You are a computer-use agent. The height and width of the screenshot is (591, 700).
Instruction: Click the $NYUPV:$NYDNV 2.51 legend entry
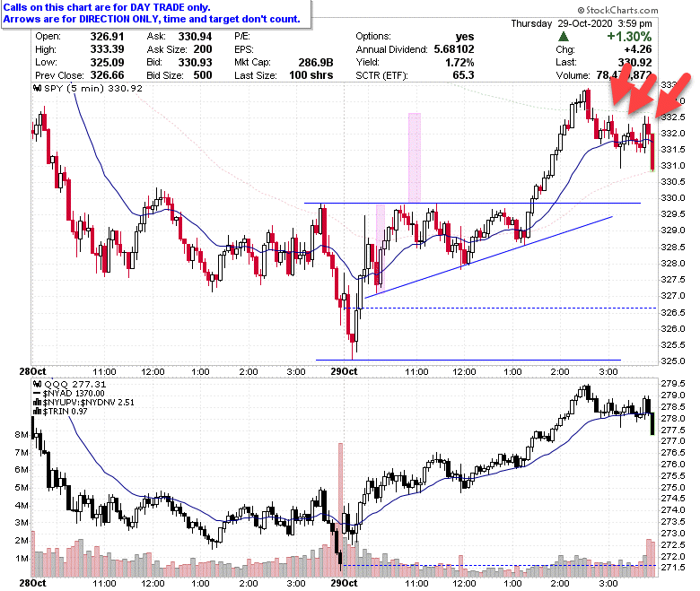click(x=88, y=403)
